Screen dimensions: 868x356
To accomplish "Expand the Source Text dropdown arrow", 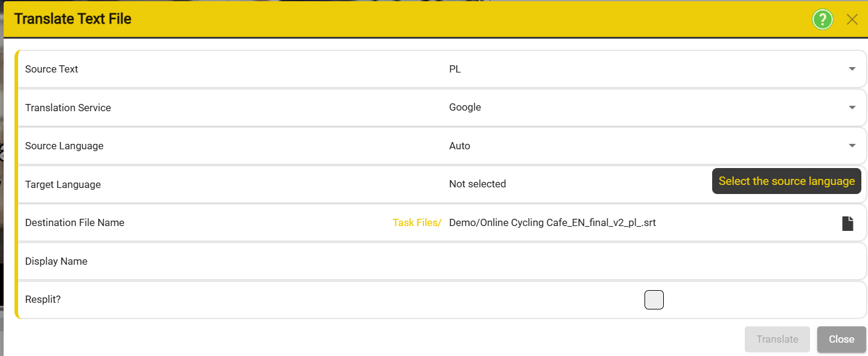I will click(852, 69).
